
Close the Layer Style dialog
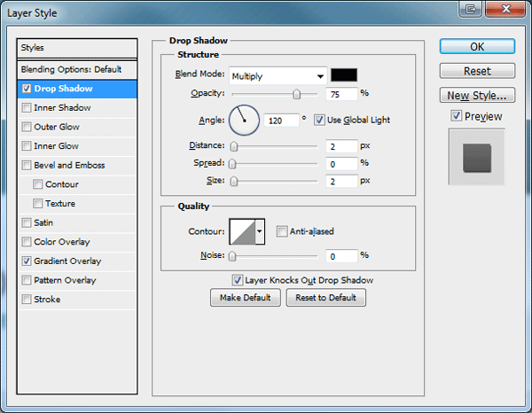click(x=505, y=9)
